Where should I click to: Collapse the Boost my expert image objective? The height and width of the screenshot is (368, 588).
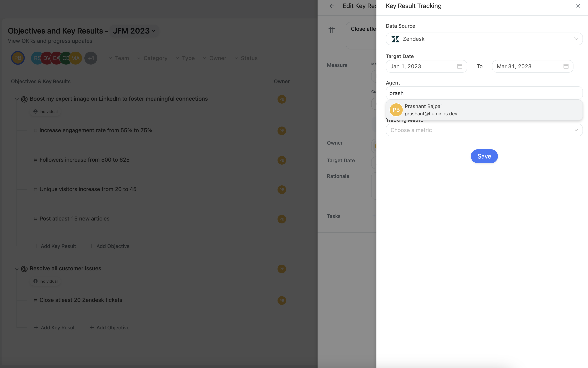pos(17,99)
